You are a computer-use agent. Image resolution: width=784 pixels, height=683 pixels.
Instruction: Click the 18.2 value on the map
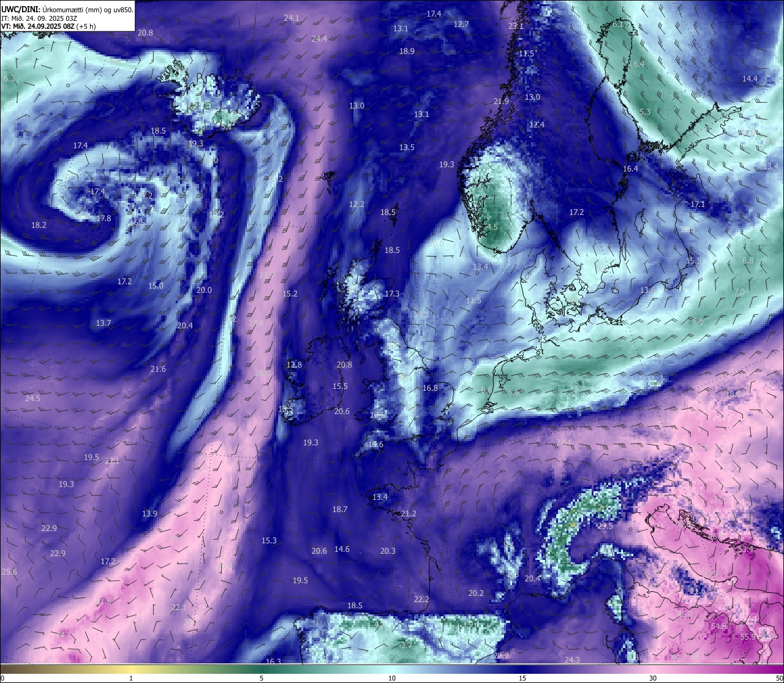point(39,225)
